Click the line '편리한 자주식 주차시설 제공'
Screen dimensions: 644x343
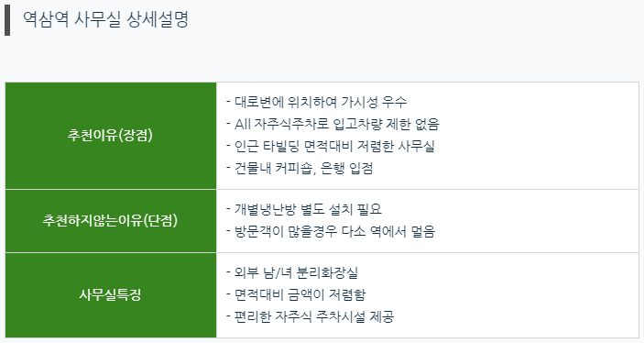click(x=310, y=316)
